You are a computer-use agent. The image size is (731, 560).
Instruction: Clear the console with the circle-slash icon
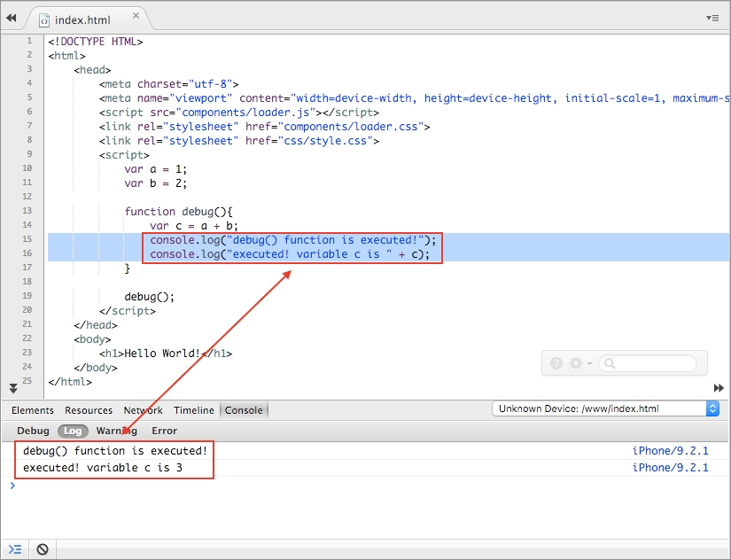point(43,549)
